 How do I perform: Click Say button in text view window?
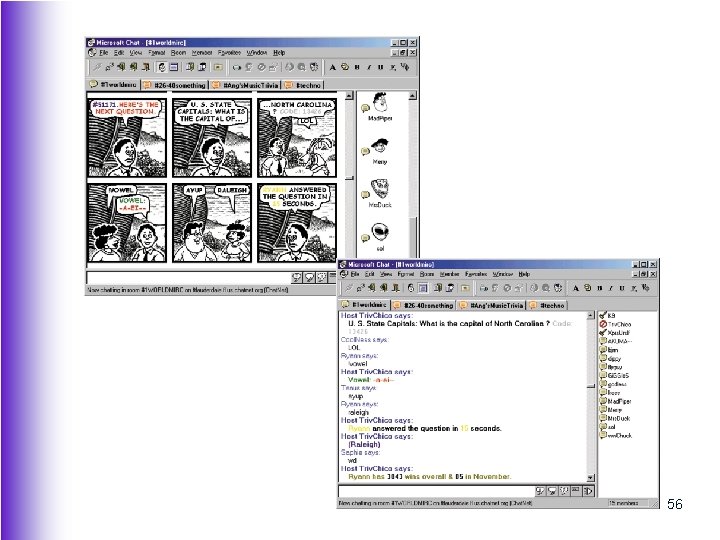540,491
